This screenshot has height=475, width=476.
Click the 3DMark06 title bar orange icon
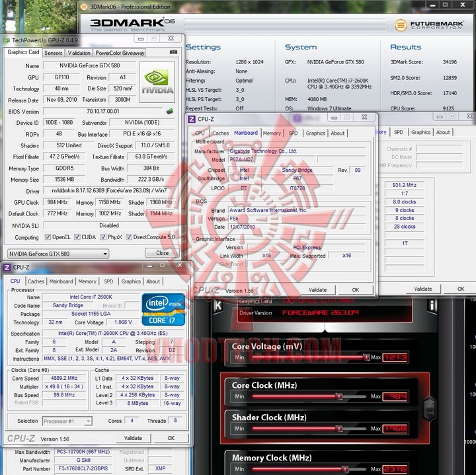84,7
